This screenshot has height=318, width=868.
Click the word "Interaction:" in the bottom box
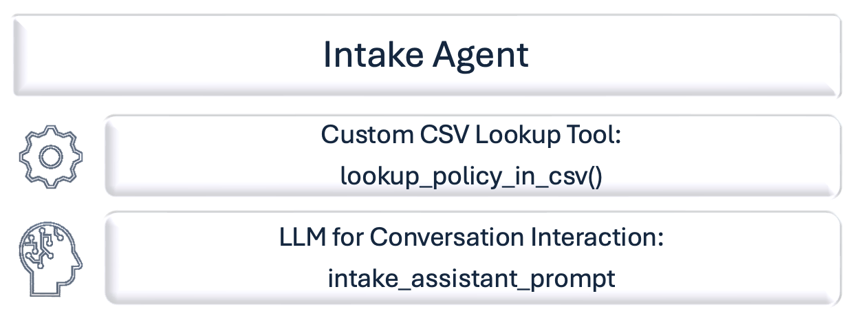click(x=598, y=237)
